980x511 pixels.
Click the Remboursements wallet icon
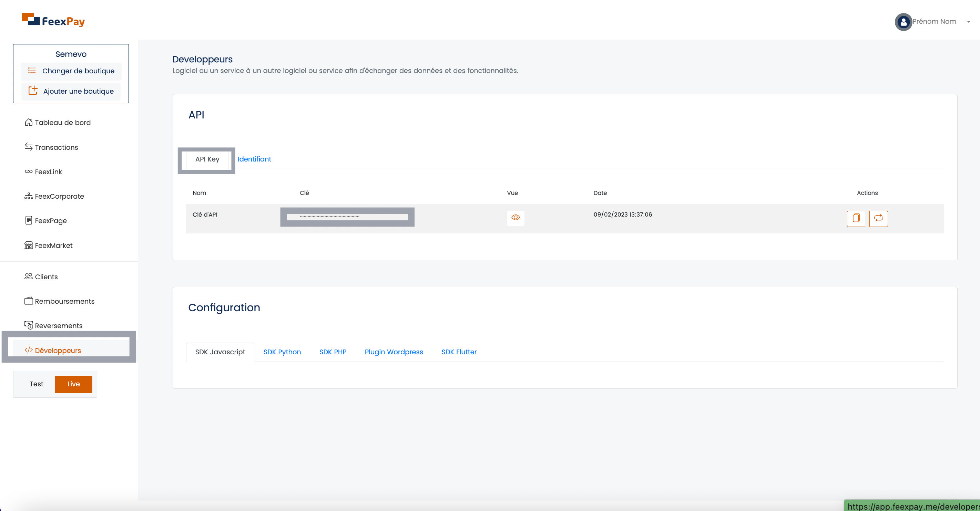pyautogui.click(x=29, y=301)
